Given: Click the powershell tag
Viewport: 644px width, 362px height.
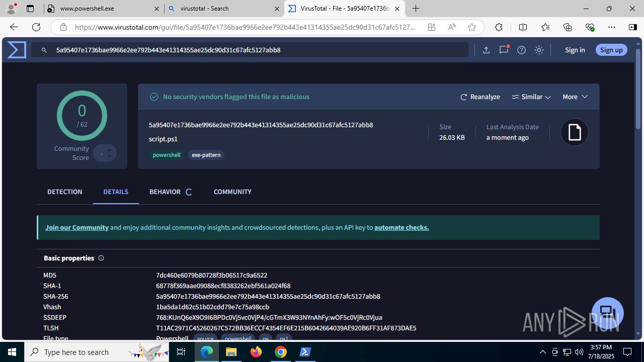Looking at the screenshot, I should pos(167,155).
